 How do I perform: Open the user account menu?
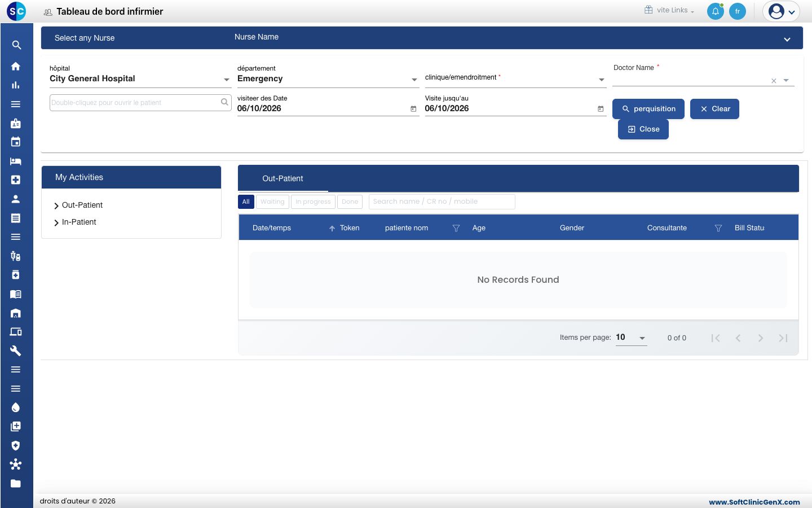point(782,11)
